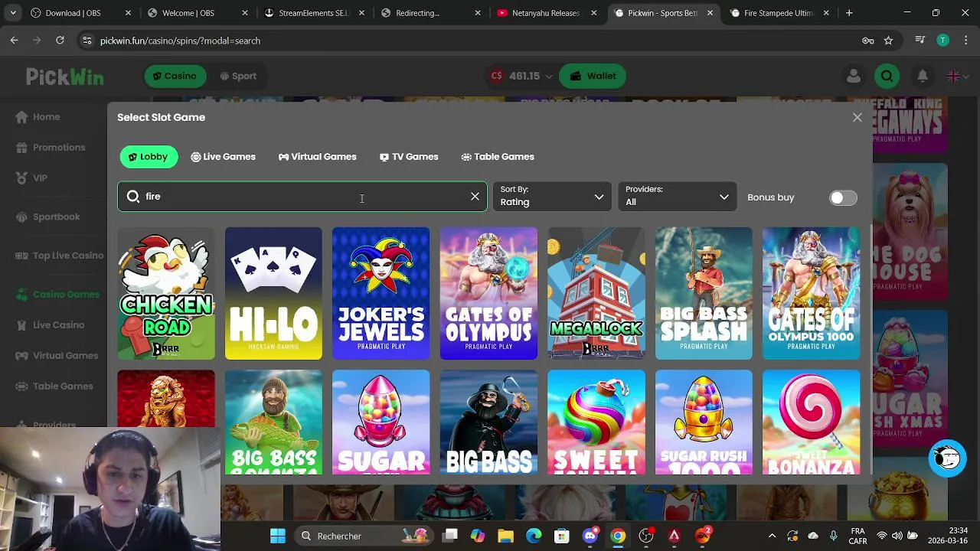Open Virtual Games in the sidebar
The width and height of the screenshot is (980, 551).
click(57, 355)
